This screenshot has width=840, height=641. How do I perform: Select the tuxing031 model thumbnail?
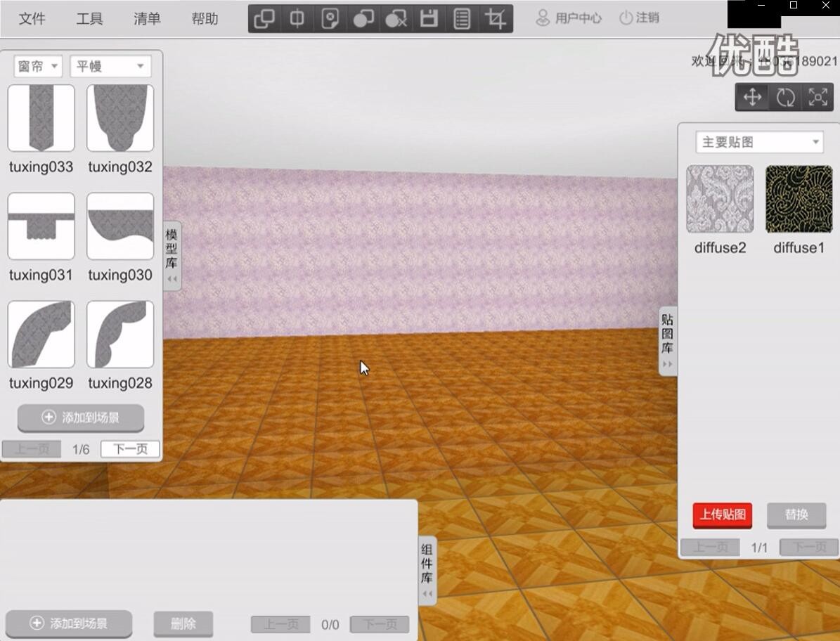[x=41, y=226]
